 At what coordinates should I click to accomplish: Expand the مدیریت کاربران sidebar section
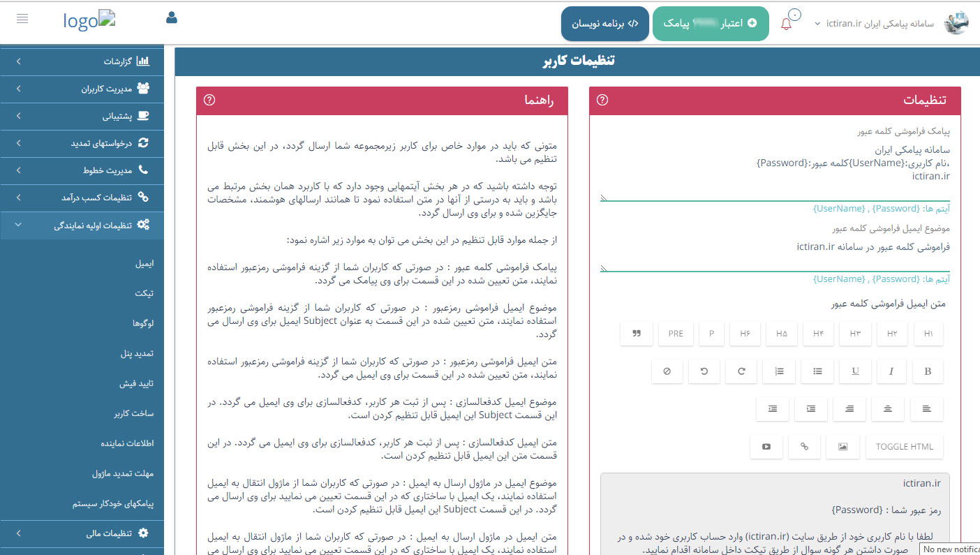coord(82,89)
